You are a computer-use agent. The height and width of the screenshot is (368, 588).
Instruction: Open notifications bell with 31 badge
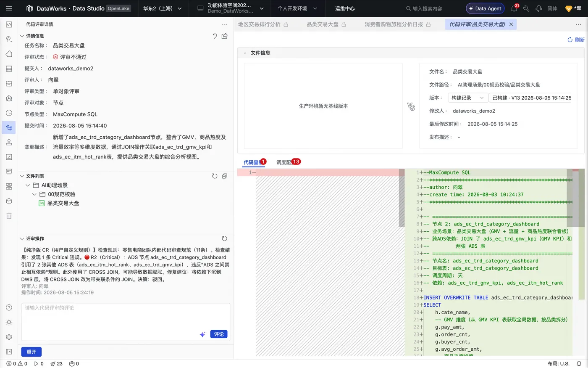[x=514, y=8]
